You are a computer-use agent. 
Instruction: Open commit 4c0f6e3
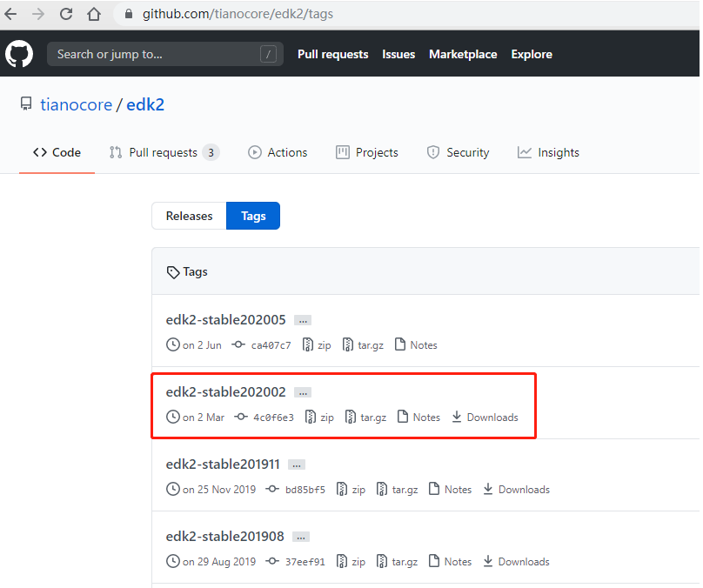click(x=264, y=418)
